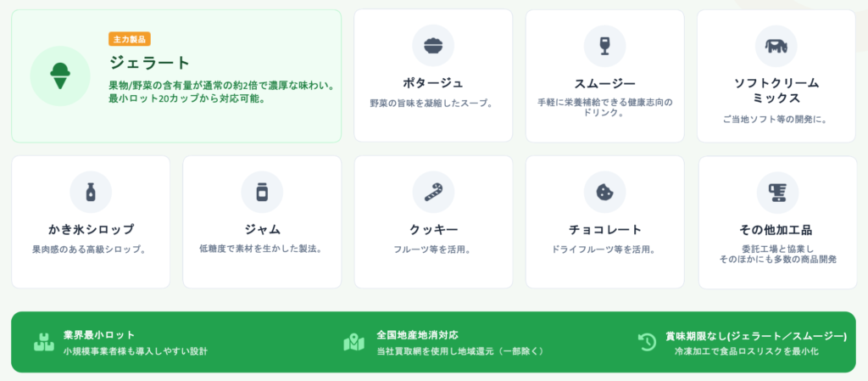868x381 pixels.
Task: Open the ジャム card title
Action: [262, 229]
